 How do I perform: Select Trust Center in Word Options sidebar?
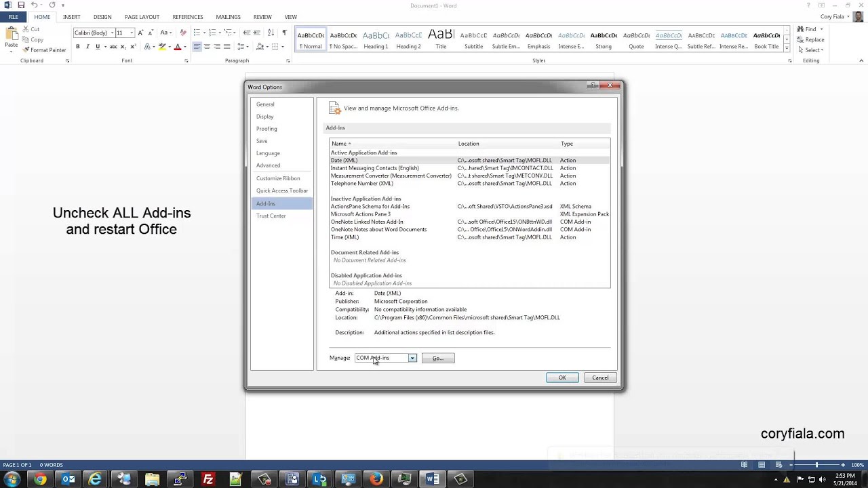click(271, 216)
